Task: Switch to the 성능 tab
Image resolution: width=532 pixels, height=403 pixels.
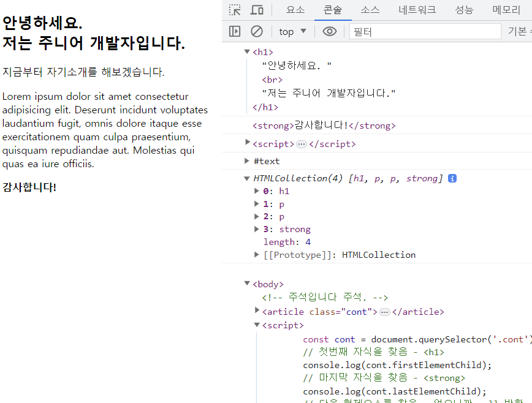Action: point(464,10)
